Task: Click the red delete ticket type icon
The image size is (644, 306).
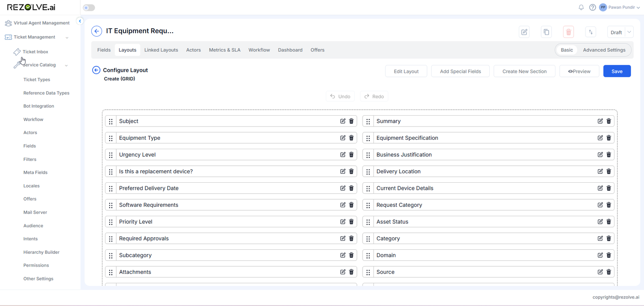Action: [568, 32]
